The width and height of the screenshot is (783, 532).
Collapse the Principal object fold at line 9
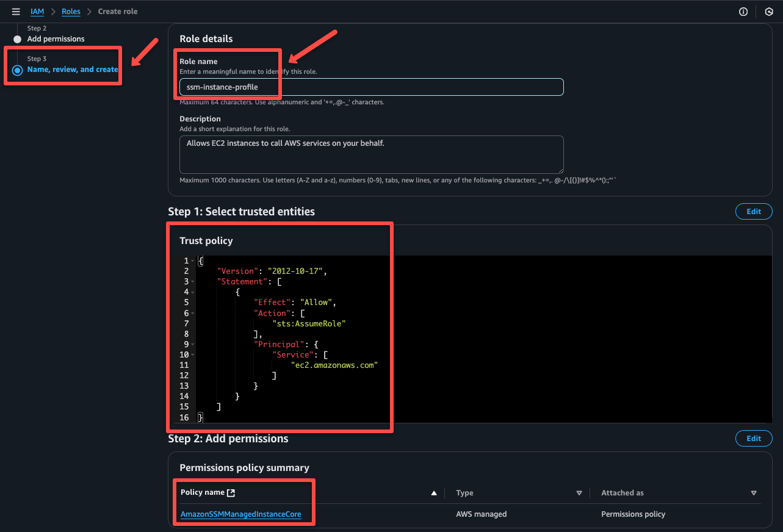(x=193, y=344)
